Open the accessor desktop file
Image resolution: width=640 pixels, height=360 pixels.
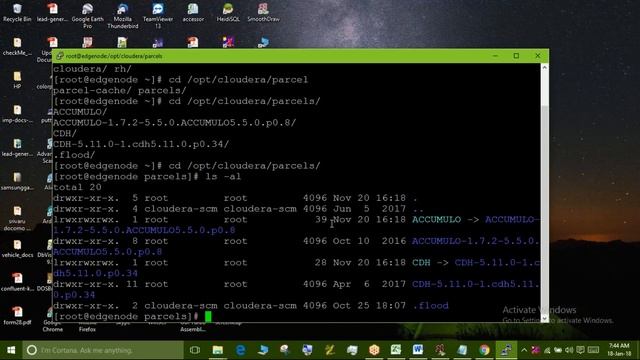[193, 12]
